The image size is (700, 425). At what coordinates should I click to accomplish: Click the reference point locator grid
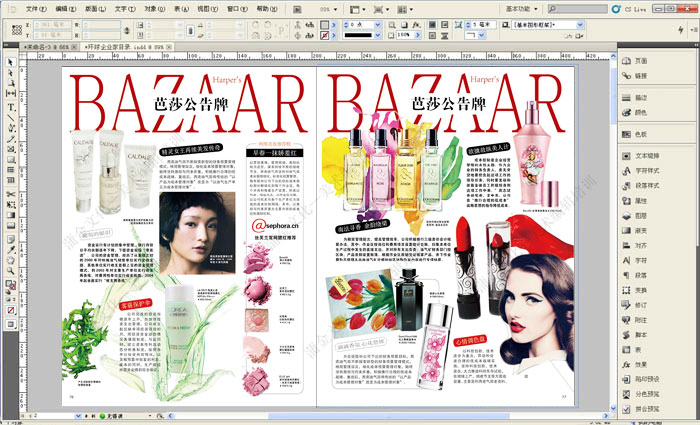(x=17, y=30)
